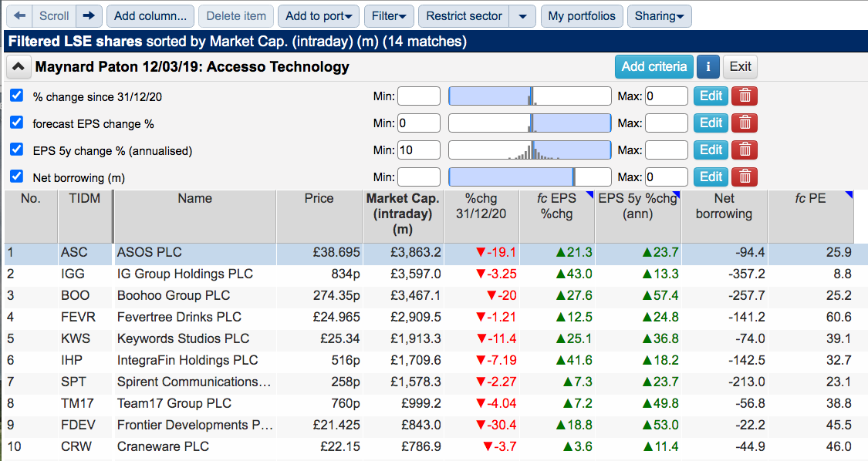Click the 'Add criteria' button
This screenshot has width=868, height=461.
click(654, 67)
